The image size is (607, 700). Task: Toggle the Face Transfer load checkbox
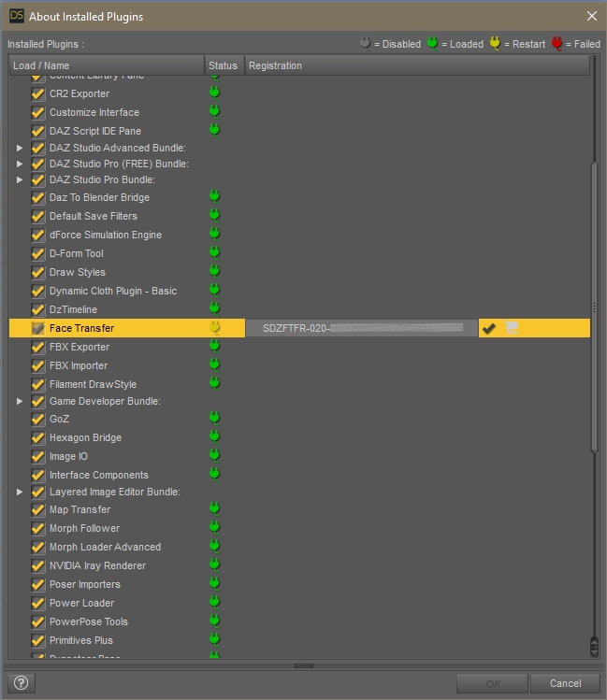[38, 328]
